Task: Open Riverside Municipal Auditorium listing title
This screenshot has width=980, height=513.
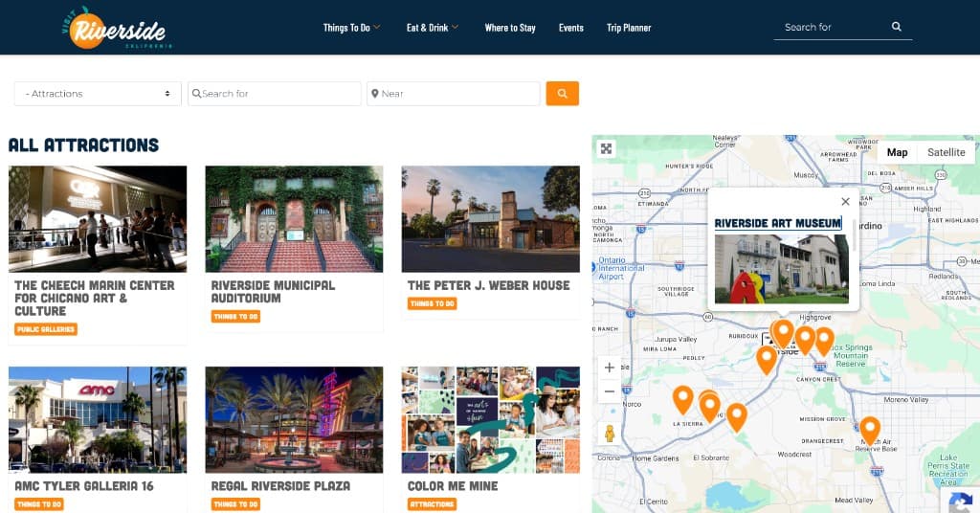Action: [x=273, y=292]
